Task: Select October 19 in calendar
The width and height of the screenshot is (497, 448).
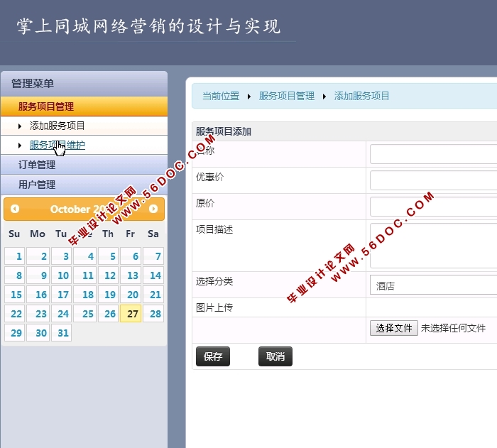Action: pos(109,294)
